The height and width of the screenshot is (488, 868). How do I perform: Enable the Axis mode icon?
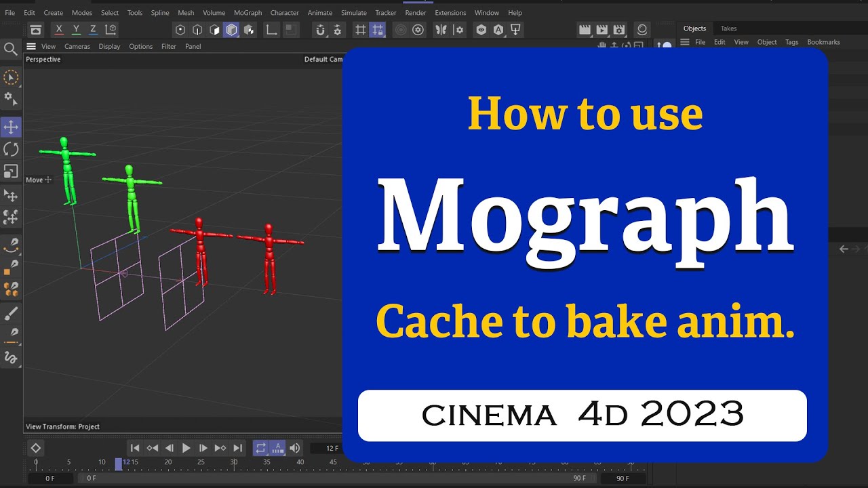click(271, 30)
